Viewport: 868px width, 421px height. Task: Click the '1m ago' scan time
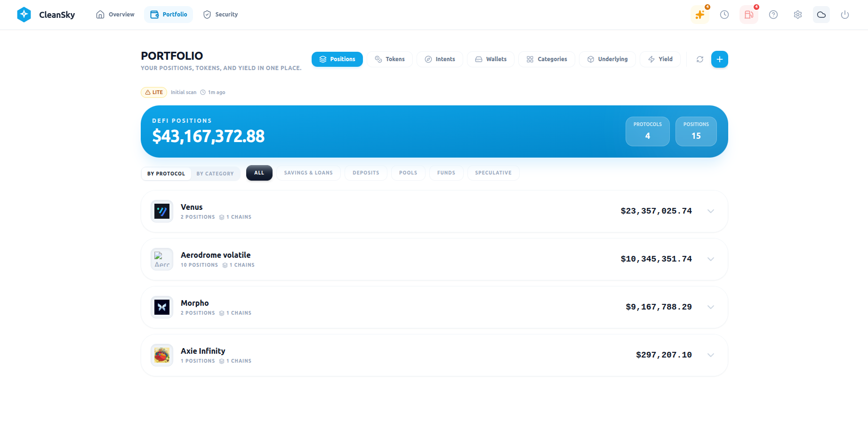point(217,92)
